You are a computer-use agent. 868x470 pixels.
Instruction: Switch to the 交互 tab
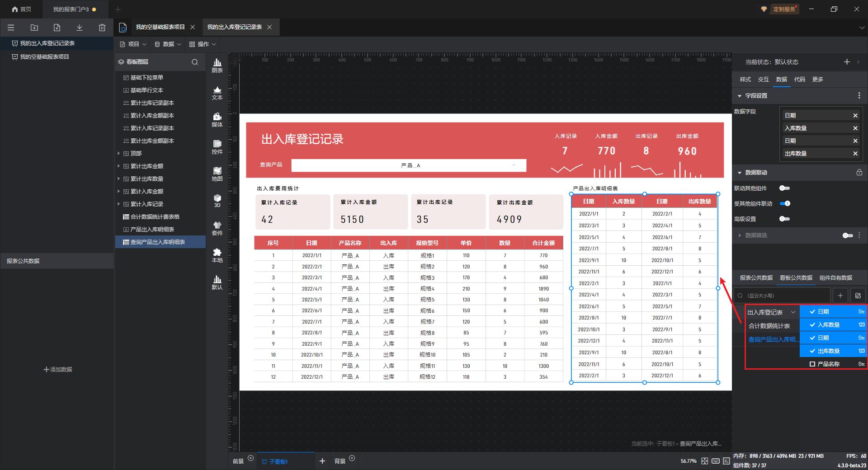[763, 80]
